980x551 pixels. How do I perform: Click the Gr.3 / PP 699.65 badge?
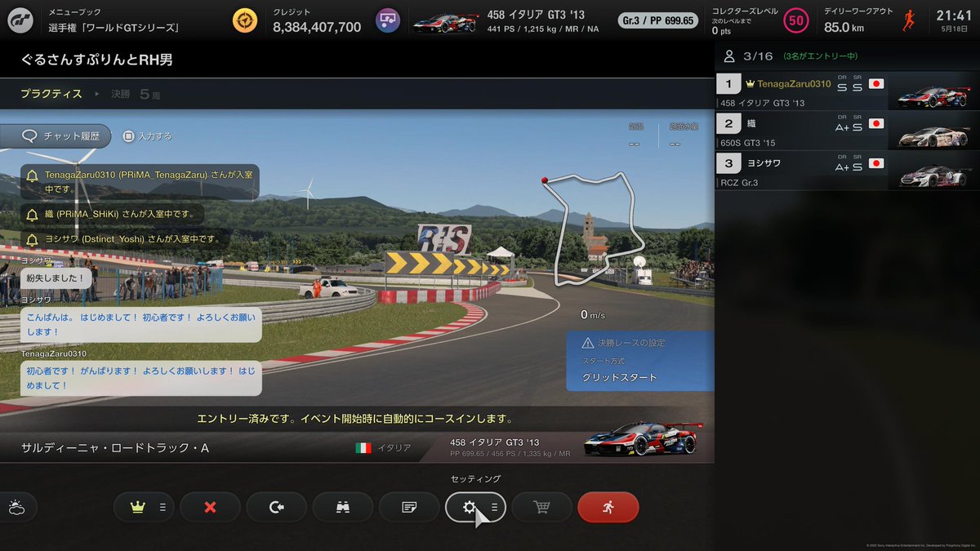pyautogui.click(x=657, y=20)
